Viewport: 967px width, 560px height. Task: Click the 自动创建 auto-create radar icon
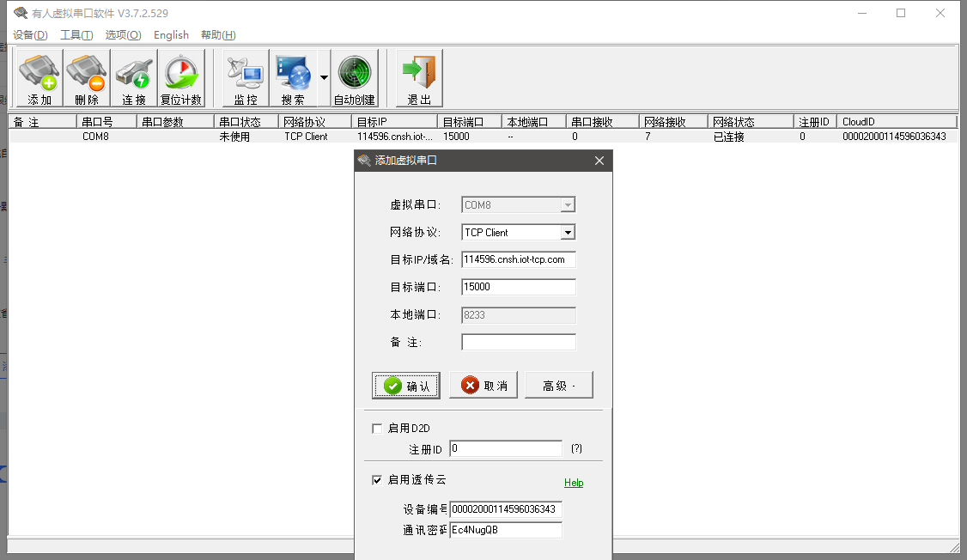click(x=355, y=79)
